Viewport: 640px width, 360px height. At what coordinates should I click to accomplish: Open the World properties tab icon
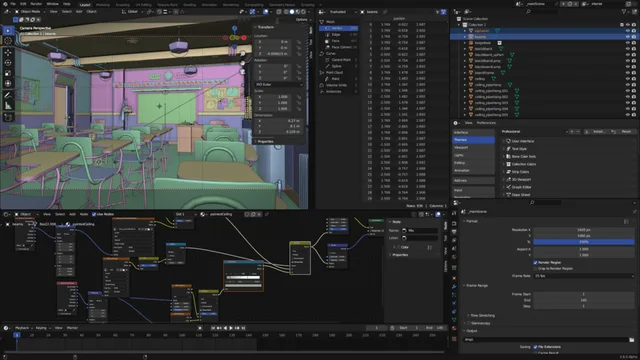coord(454,257)
